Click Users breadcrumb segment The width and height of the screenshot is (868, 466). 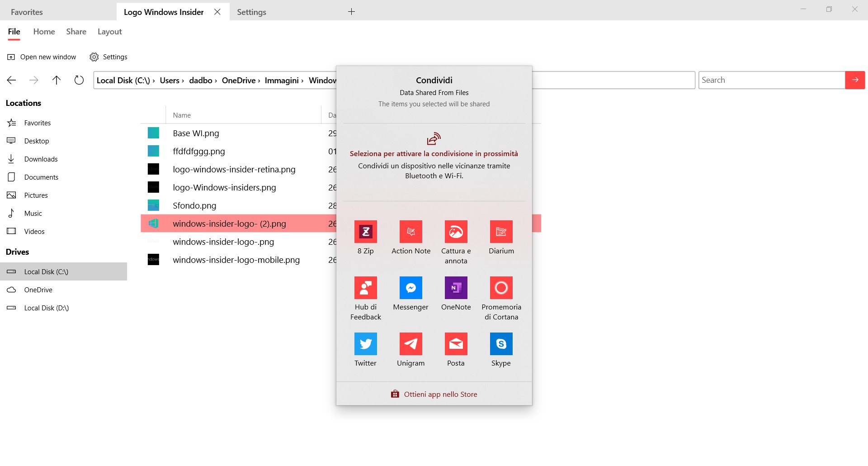170,80
